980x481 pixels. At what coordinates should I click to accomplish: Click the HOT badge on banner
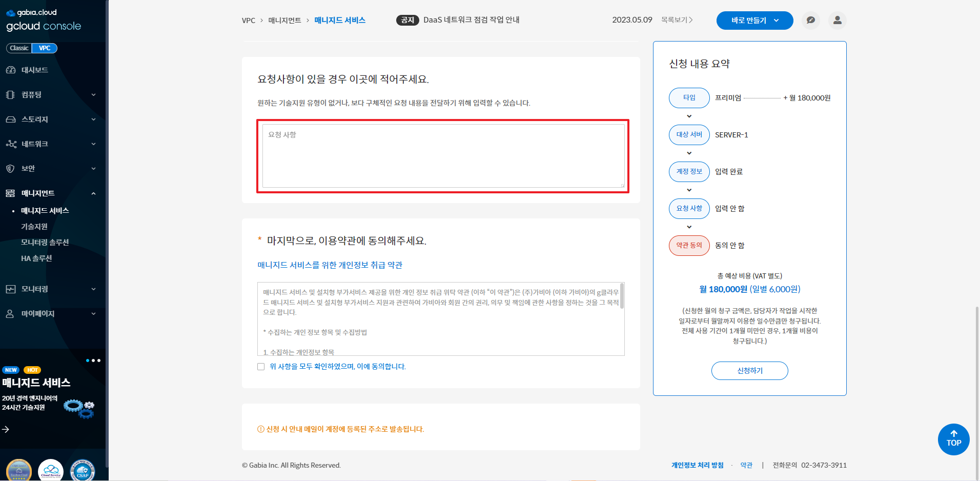[32, 370]
